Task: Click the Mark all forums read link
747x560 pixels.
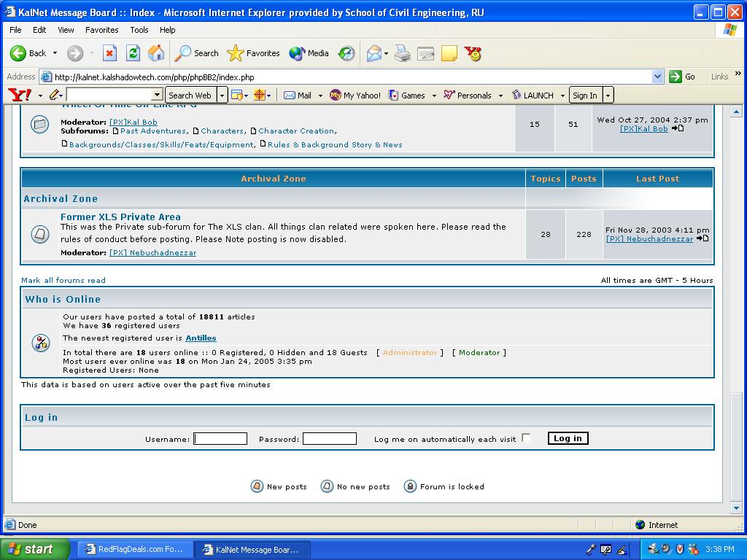Action: pyautogui.click(x=63, y=280)
